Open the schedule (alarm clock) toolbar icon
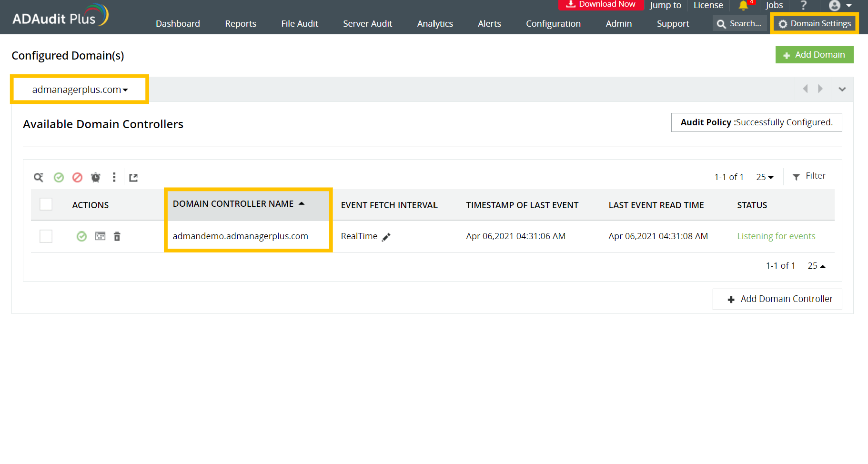This screenshot has height=464, width=868. 96,177
